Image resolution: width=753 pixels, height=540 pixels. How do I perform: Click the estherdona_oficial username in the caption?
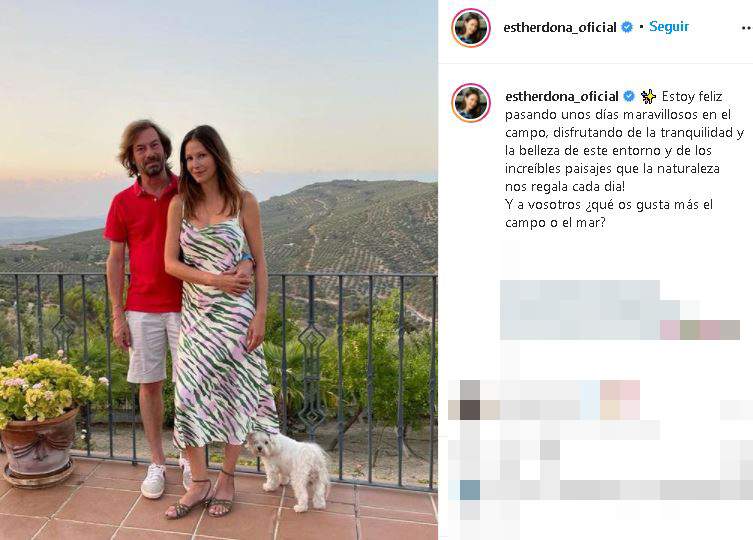[x=562, y=97]
